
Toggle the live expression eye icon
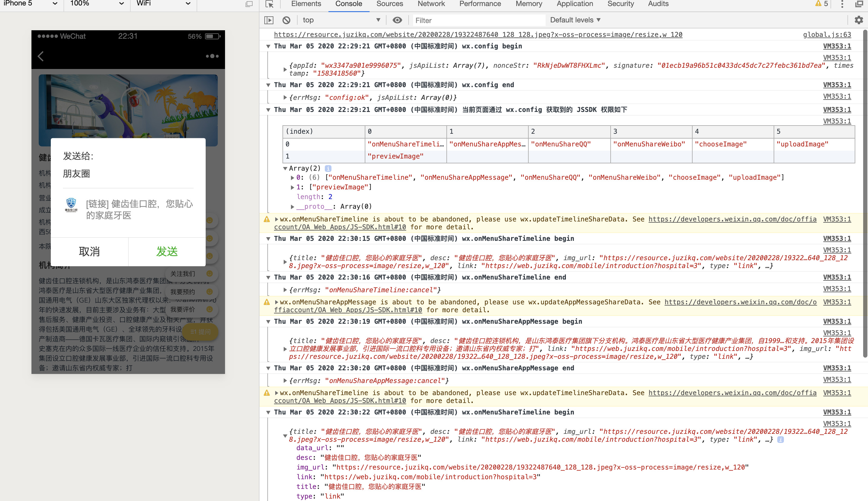click(x=397, y=20)
